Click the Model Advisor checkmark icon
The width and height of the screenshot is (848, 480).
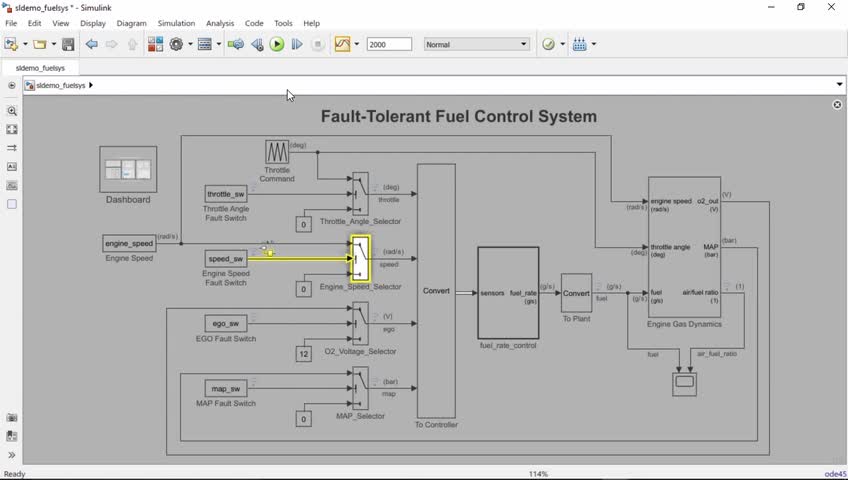tap(548, 44)
